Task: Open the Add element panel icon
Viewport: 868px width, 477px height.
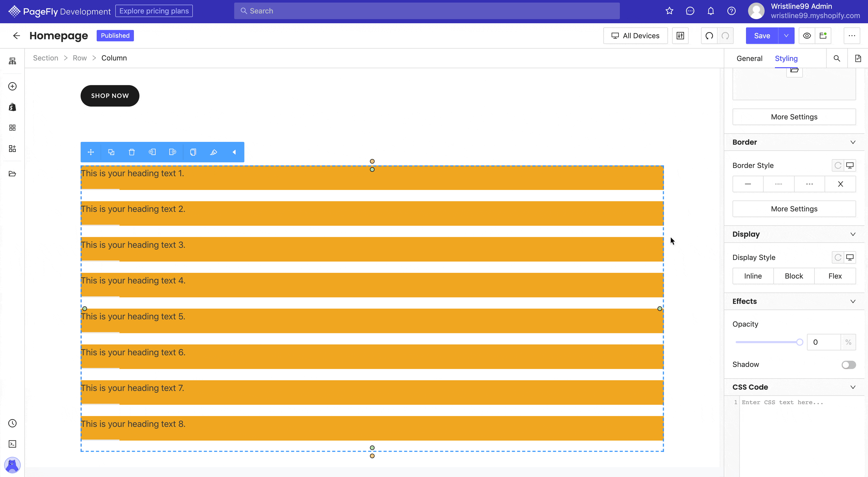Action: coord(12,86)
